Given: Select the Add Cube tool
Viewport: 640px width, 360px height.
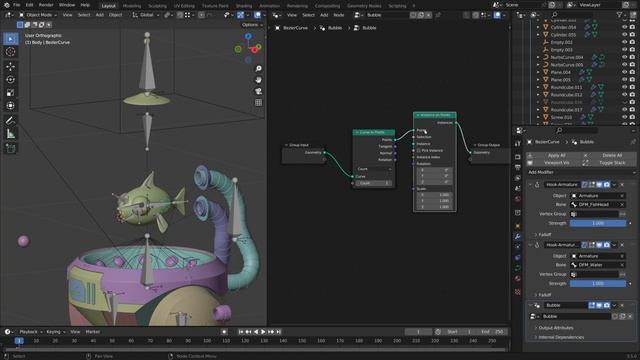Looking at the screenshot, I should (11, 148).
